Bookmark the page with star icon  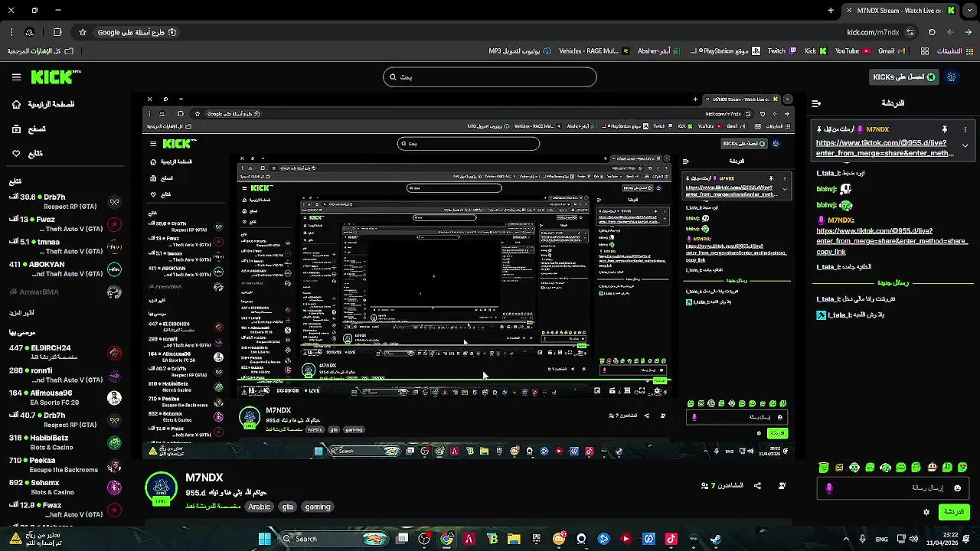(x=83, y=32)
